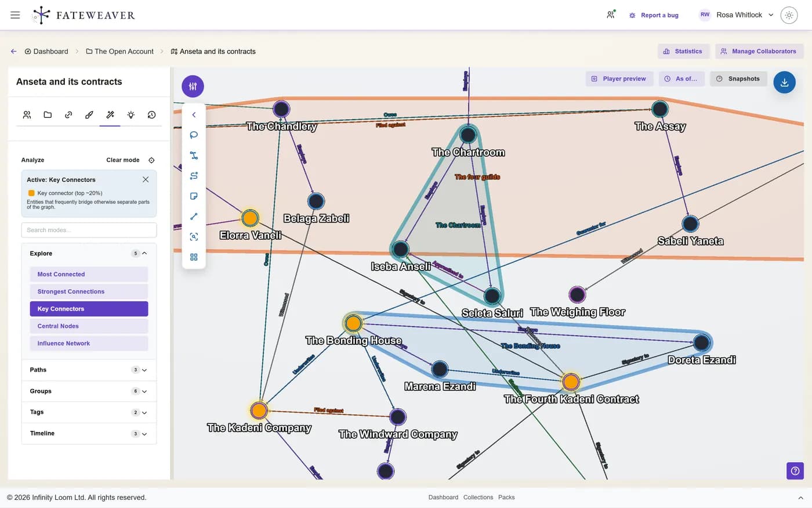Screen dimensions: 812x508
Task: Close the Active: Key Connectors card
Action: click(146, 179)
